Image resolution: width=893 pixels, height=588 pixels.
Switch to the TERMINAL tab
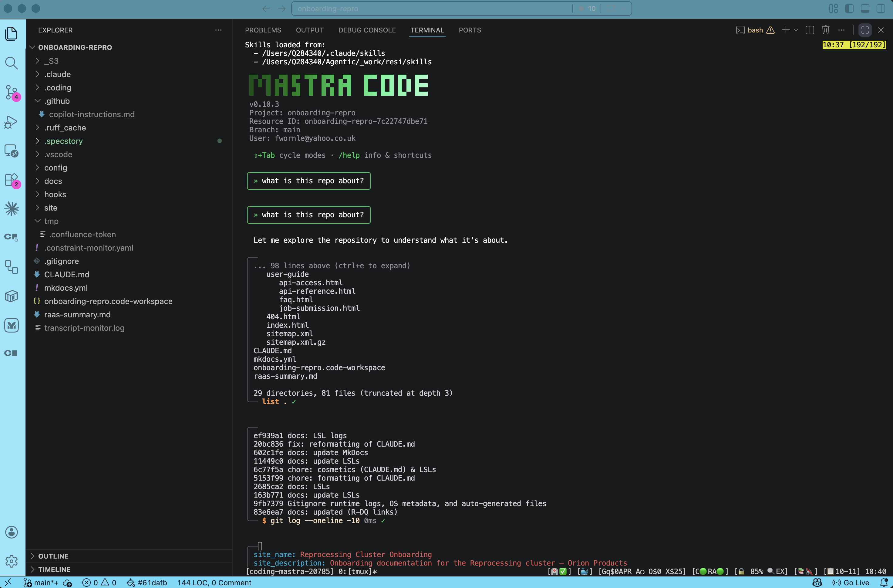[427, 30]
